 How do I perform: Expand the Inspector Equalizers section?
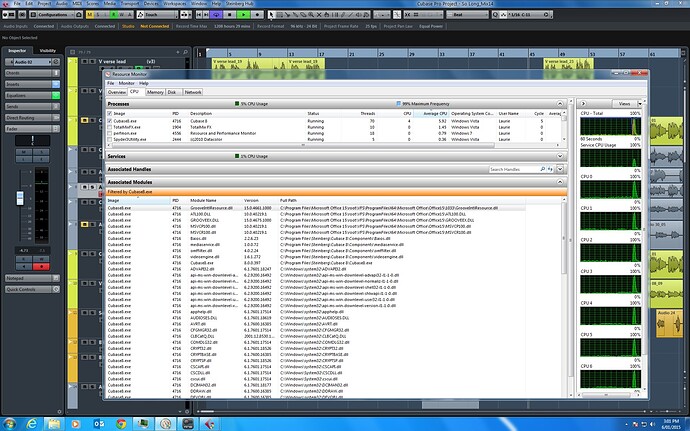(33, 96)
